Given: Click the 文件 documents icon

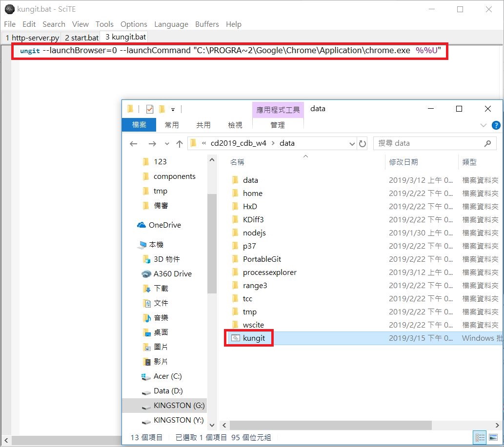Looking at the screenshot, I should click(146, 303).
